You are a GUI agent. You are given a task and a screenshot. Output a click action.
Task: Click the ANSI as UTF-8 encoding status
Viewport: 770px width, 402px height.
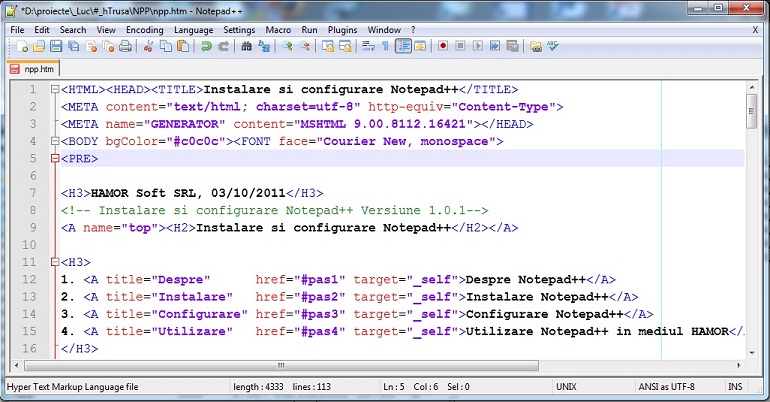678,387
